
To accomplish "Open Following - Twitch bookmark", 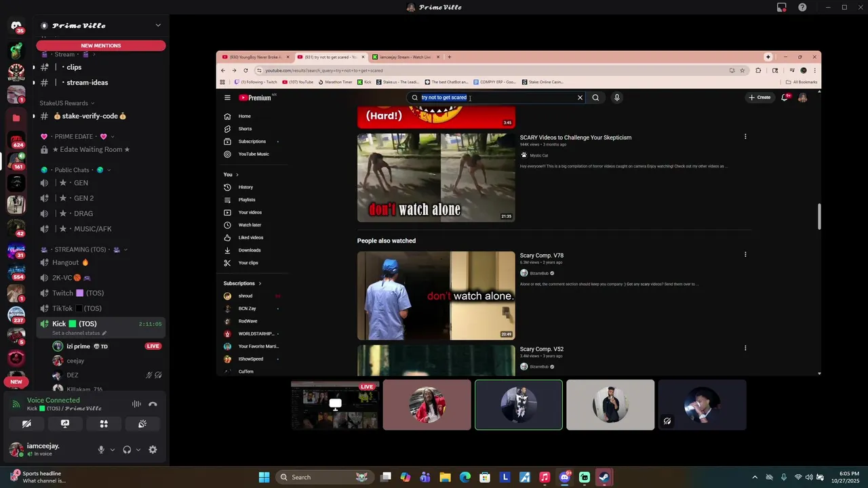I will 255,82.
